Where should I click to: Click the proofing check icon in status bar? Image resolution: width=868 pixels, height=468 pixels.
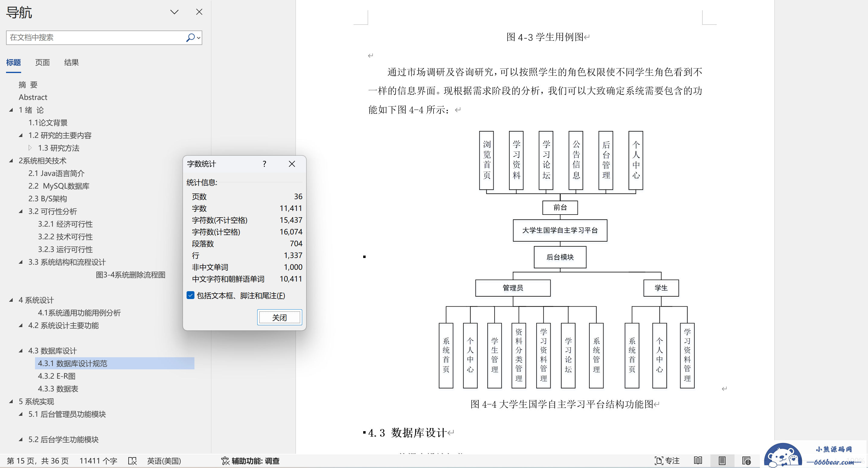133,461
